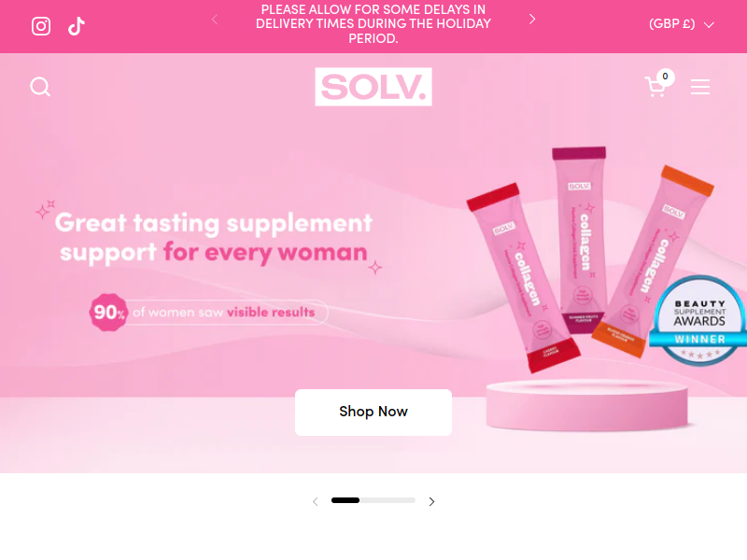747x560 pixels.
Task: Click the cherry flavour collagen sachet
Action: point(524,277)
